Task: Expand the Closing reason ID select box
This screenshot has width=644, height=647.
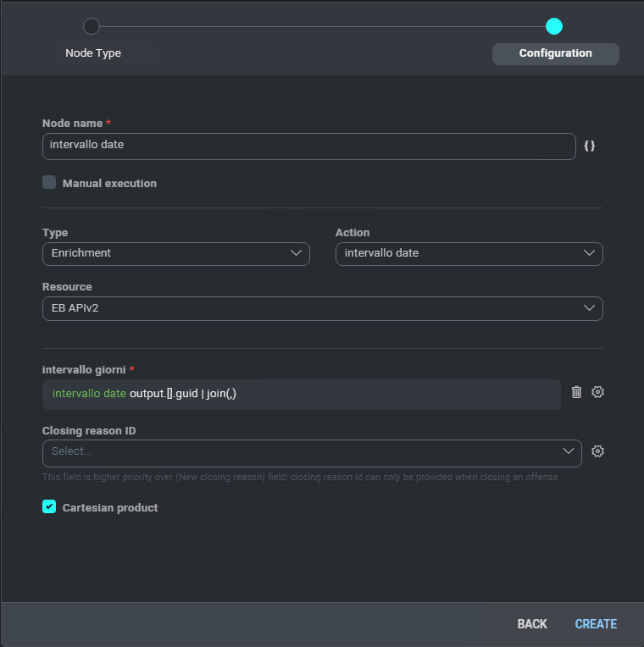Action: [x=312, y=452]
